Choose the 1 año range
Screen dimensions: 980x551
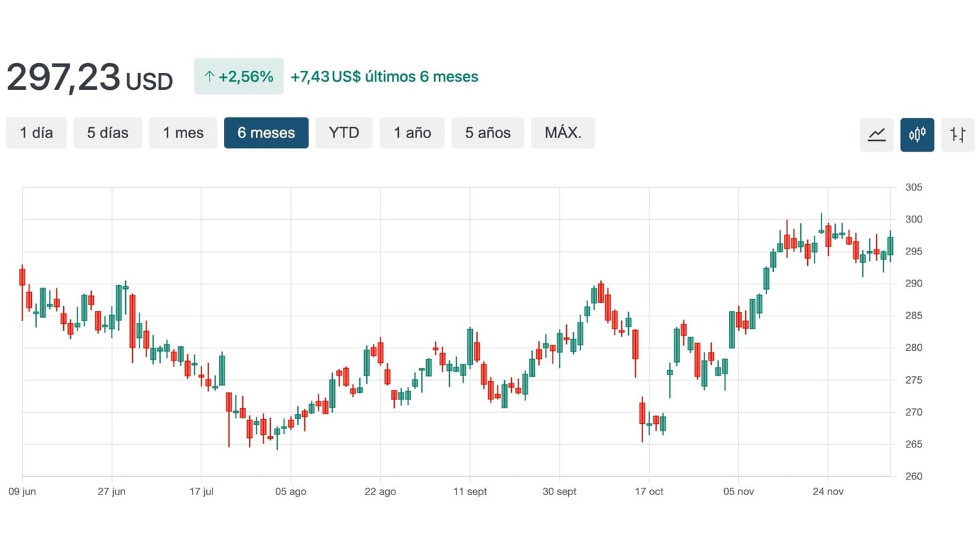pyautogui.click(x=412, y=133)
